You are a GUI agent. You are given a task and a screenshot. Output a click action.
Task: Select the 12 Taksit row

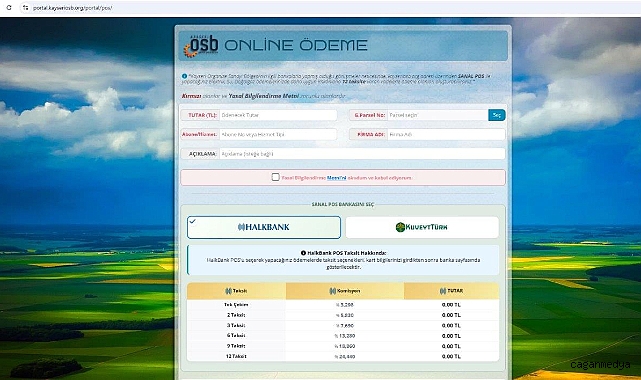point(343,356)
